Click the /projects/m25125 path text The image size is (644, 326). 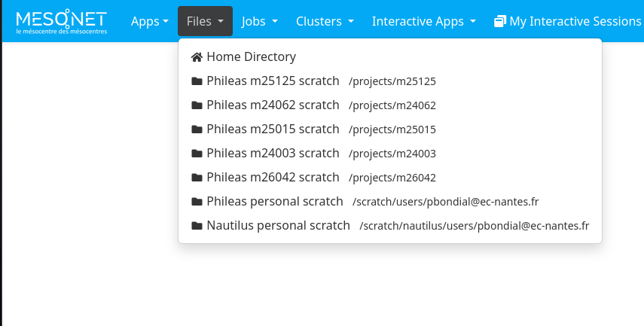click(x=392, y=81)
